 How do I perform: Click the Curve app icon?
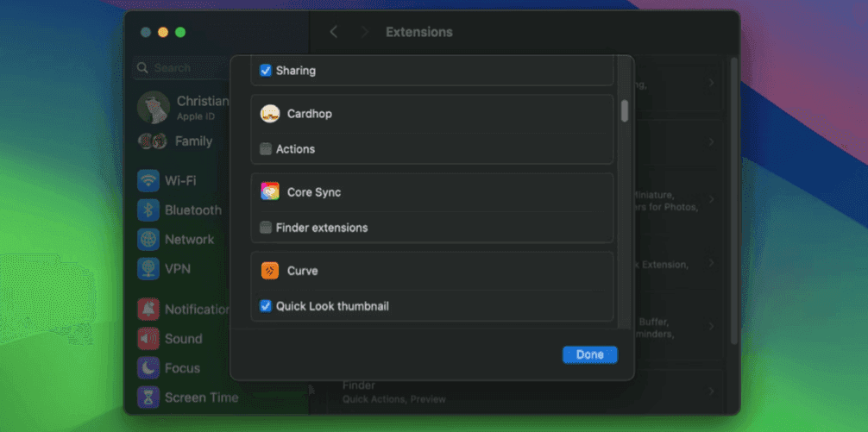pos(270,271)
